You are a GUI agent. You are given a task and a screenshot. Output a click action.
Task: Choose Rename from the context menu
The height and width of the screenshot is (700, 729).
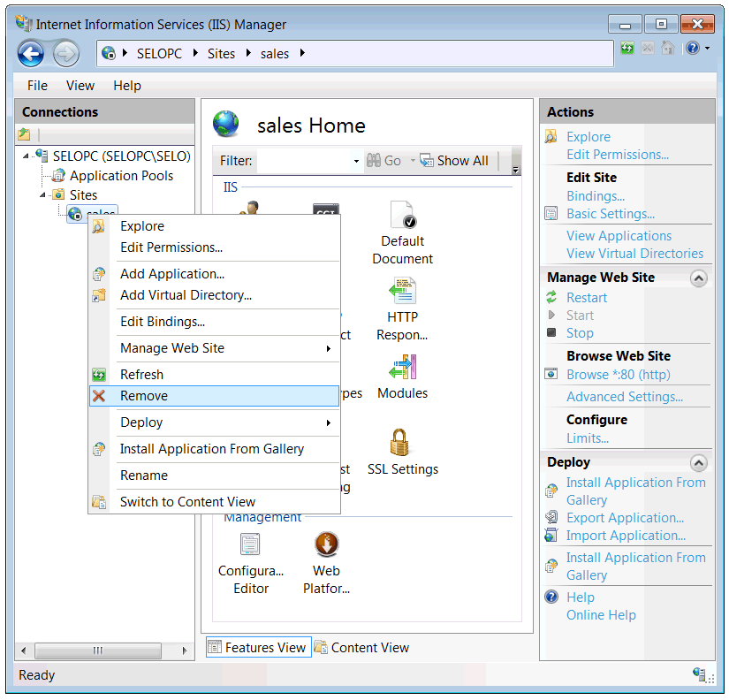click(214, 476)
